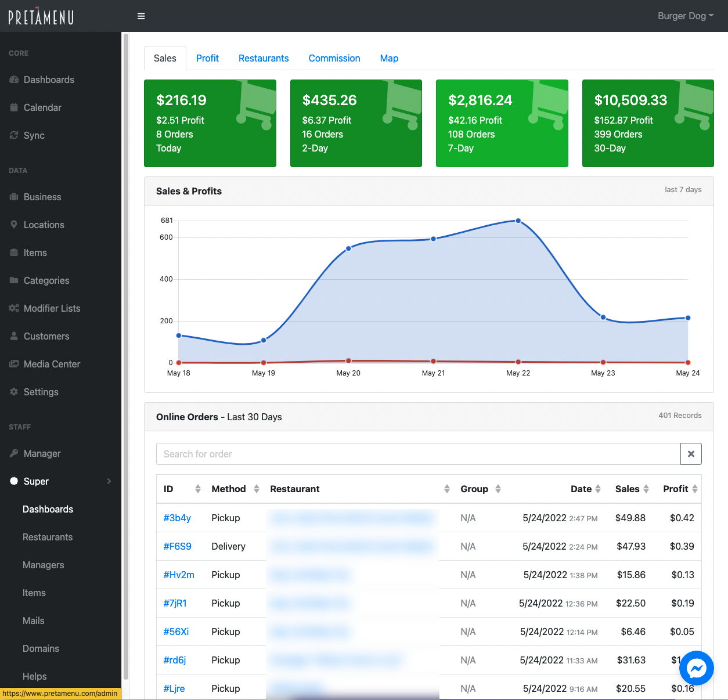Switch to the Profit tab

point(207,58)
